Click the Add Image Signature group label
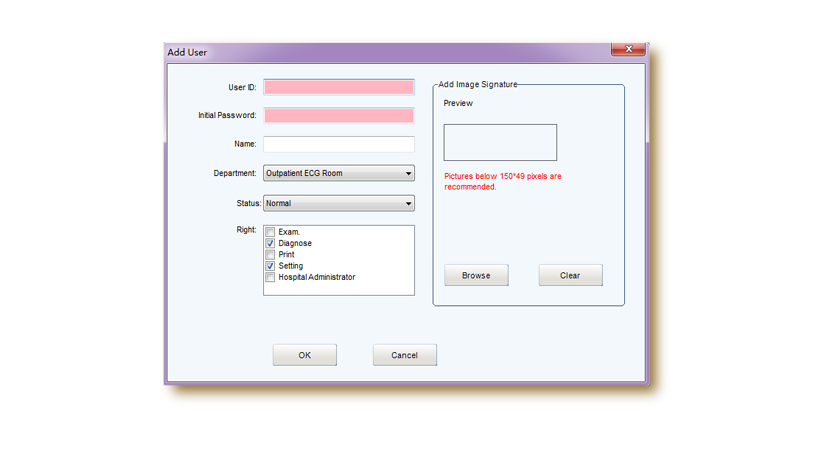813x454 pixels. click(x=478, y=85)
